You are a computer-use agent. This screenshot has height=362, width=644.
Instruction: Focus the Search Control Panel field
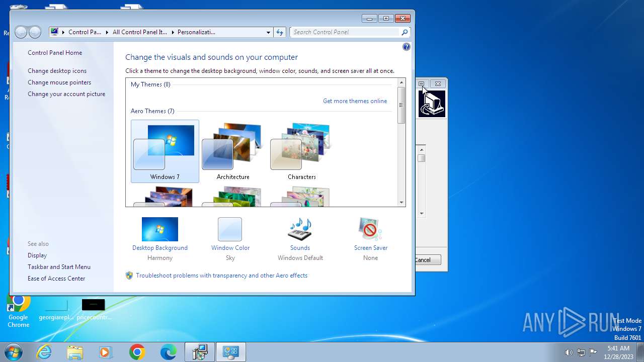click(346, 32)
